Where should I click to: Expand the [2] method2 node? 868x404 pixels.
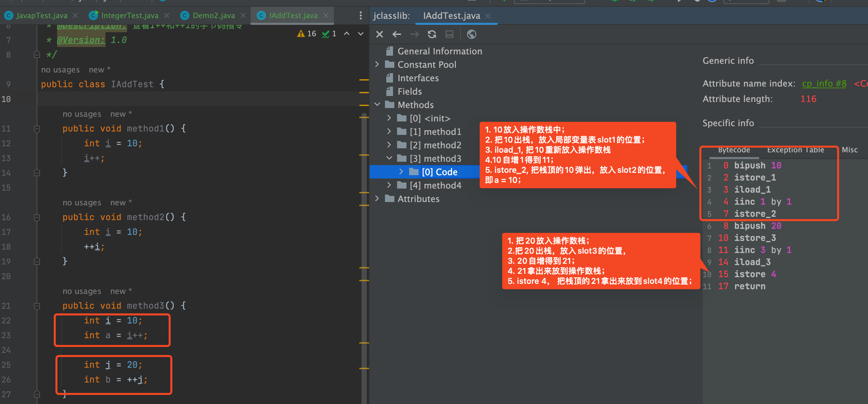[389, 145]
